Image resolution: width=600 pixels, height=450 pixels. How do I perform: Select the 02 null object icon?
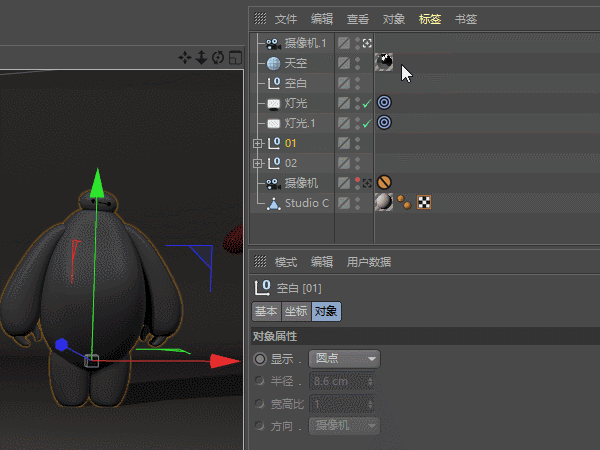[x=273, y=163]
